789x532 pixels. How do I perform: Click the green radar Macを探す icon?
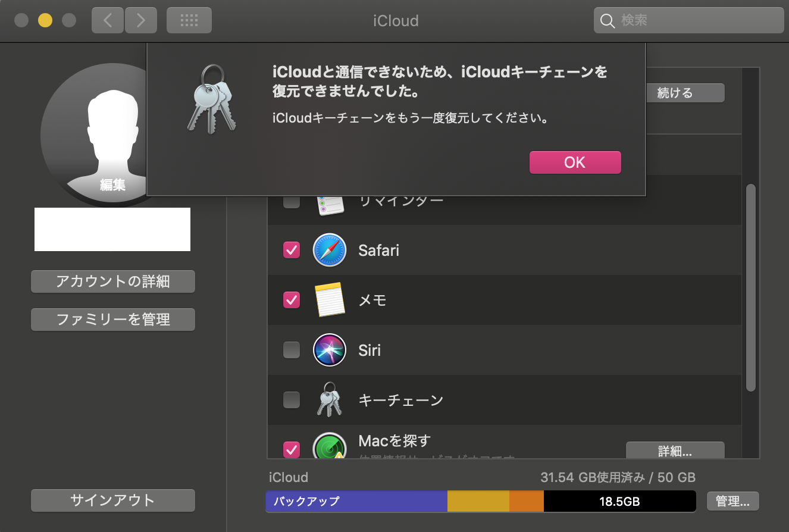[x=329, y=445]
